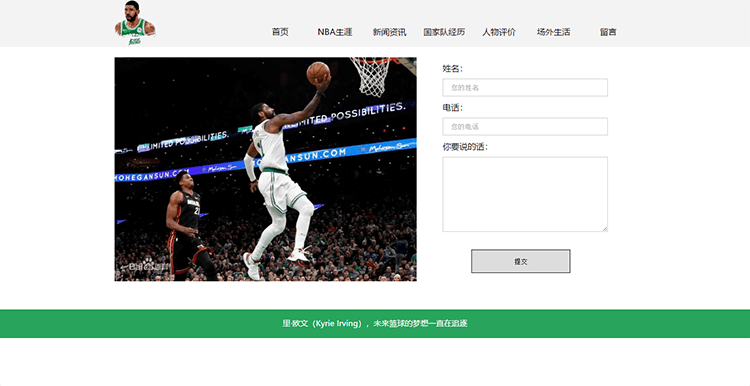The width and height of the screenshot is (750, 386).
Task: Select the 留言 menu item
Action: click(608, 32)
